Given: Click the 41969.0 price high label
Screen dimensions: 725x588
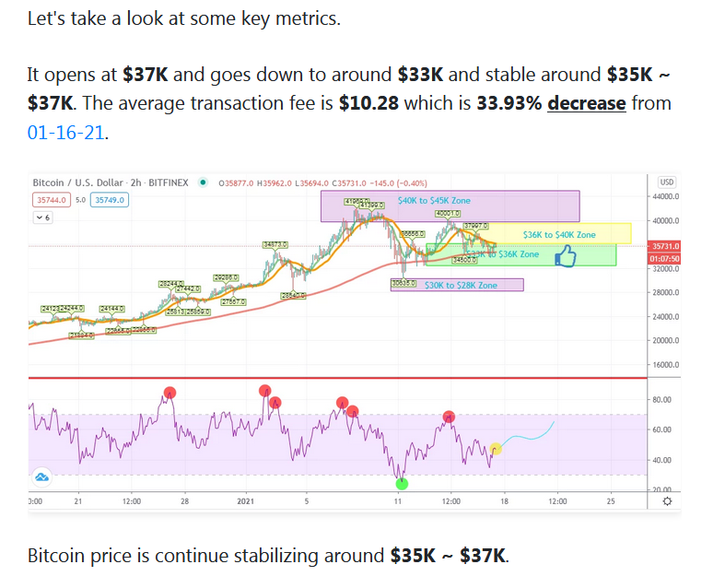Looking at the screenshot, I should (x=354, y=201).
